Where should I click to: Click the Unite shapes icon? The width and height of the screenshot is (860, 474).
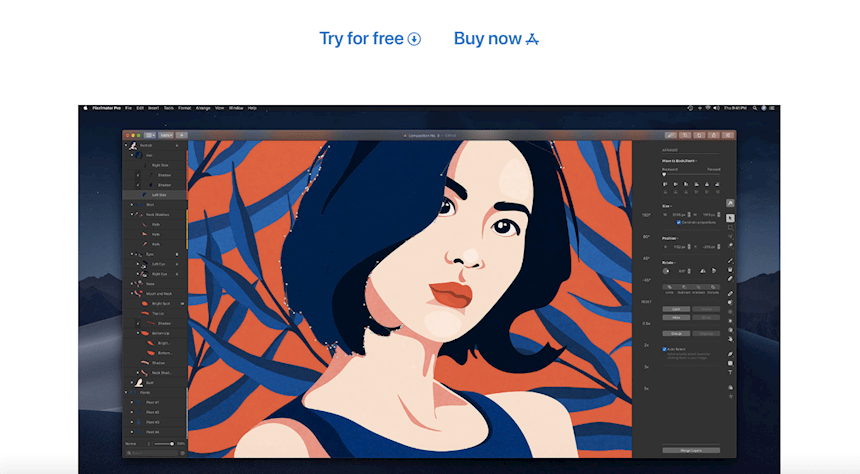669,287
